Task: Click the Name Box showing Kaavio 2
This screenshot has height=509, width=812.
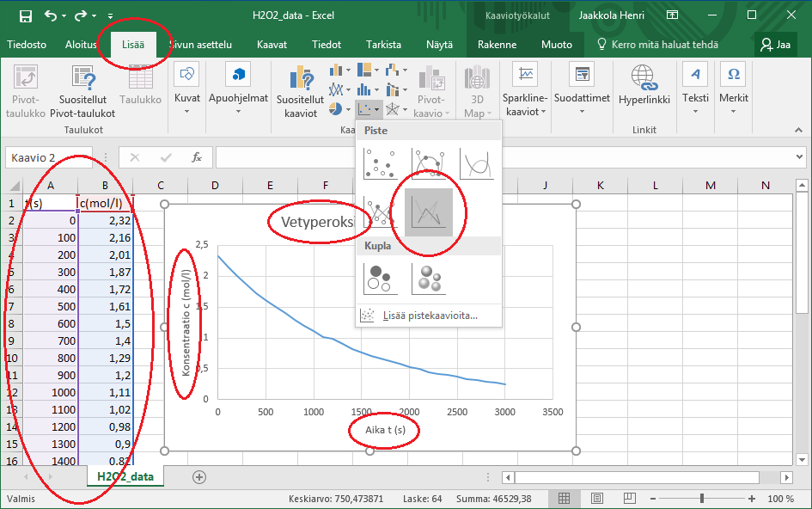Action: click(x=47, y=157)
